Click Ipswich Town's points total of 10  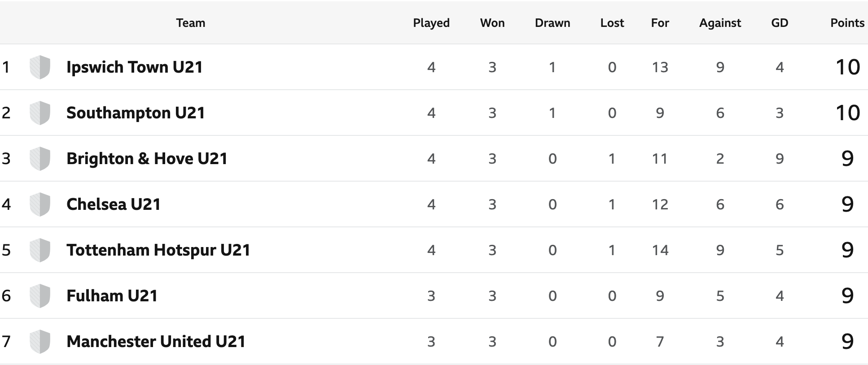tap(848, 67)
